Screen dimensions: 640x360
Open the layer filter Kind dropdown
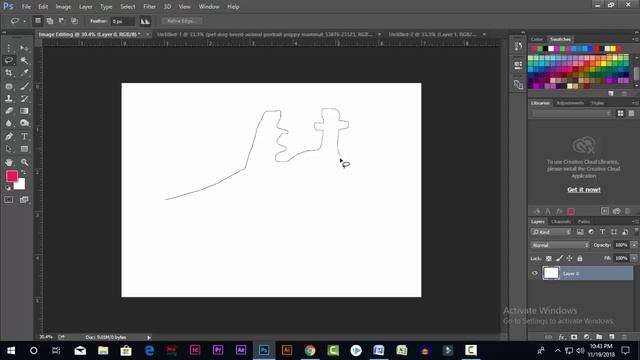tap(551, 232)
